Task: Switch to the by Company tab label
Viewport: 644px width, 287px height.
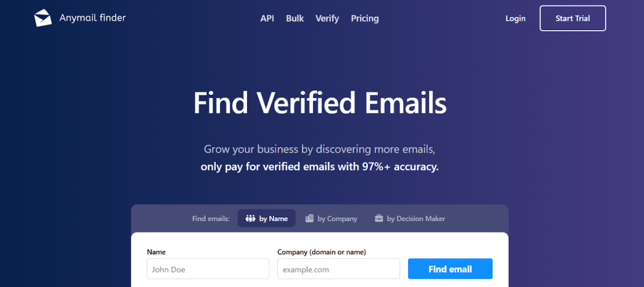Action: [337, 219]
